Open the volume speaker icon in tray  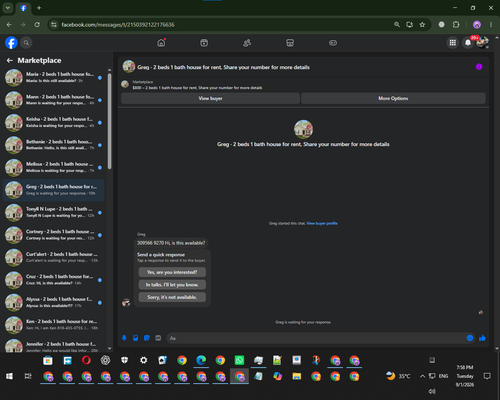432,391
